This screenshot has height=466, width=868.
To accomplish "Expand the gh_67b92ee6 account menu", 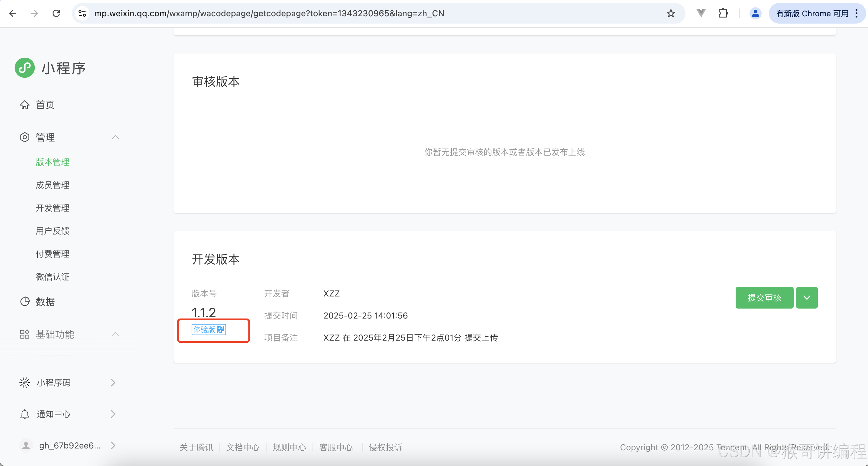I will [x=113, y=445].
